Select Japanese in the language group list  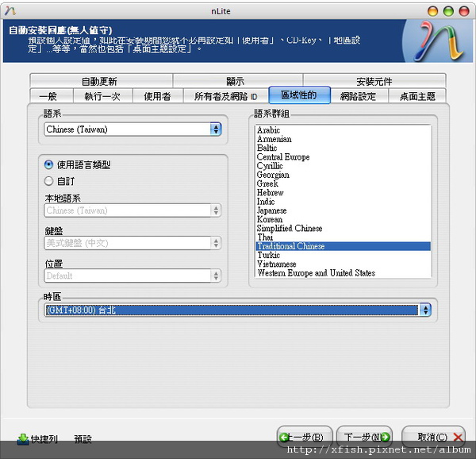(x=343, y=210)
